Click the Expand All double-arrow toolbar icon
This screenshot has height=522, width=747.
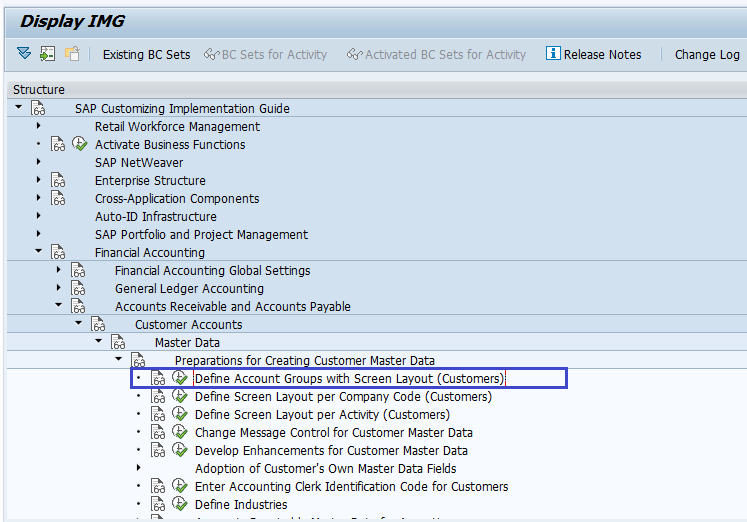pyautogui.click(x=24, y=53)
